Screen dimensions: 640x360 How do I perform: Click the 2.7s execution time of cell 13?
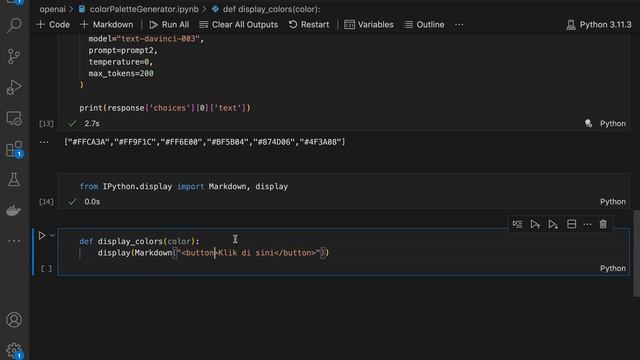coord(92,123)
